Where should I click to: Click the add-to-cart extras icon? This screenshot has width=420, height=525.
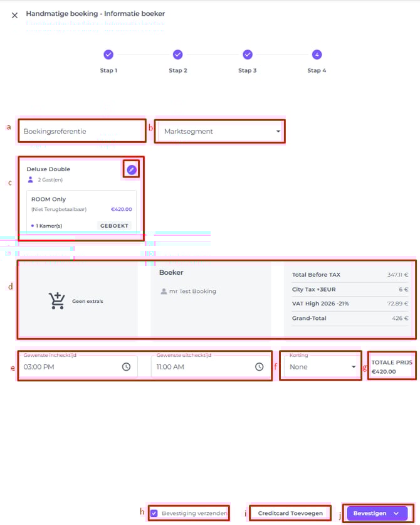tap(57, 301)
